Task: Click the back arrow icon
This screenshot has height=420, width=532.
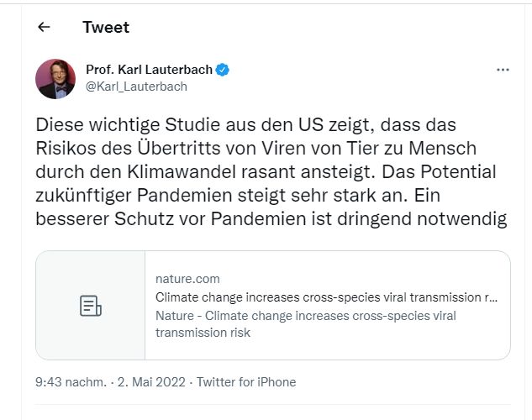Action: pos(45,27)
